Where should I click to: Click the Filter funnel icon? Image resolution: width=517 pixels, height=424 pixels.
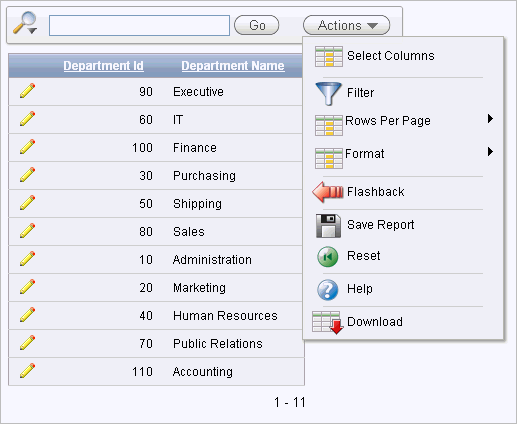click(x=328, y=93)
